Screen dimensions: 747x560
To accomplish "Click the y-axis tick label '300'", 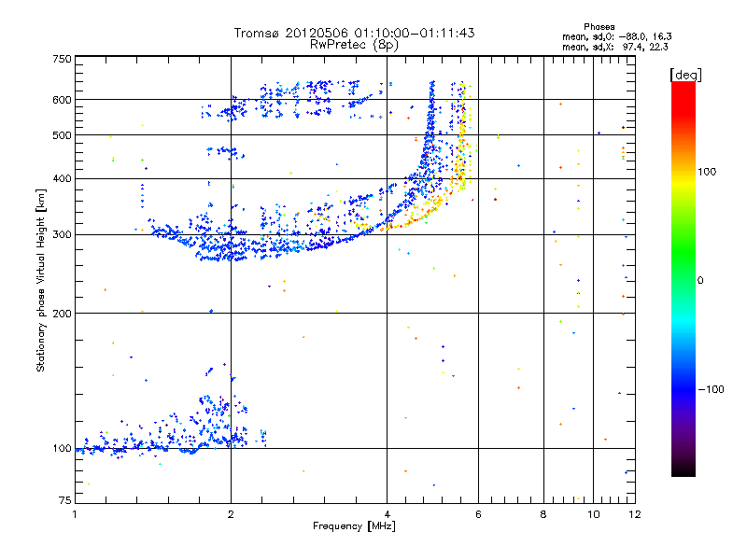I will pos(62,235).
